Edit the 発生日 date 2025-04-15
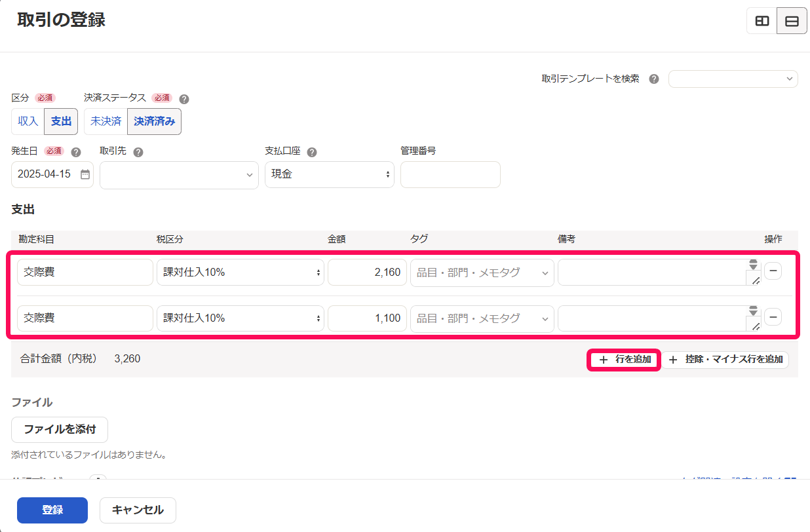The width and height of the screenshot is (810, 532). coord(44,174)
